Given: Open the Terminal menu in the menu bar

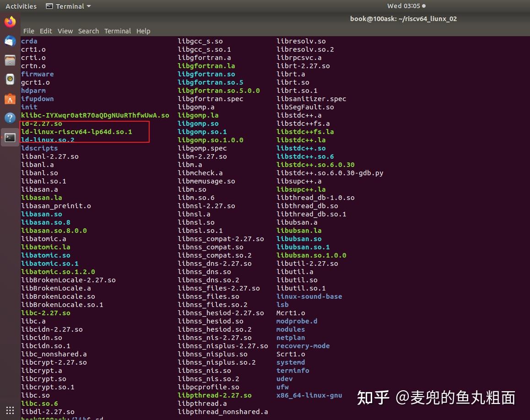Looking at the screenshot, I should (x=117, y=31).
